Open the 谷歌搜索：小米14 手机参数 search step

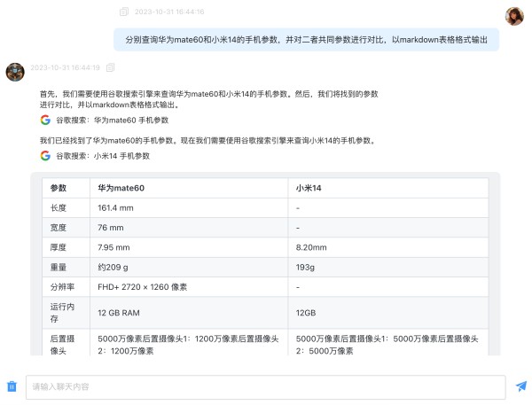pyautogui.click(x=103, y=156)
